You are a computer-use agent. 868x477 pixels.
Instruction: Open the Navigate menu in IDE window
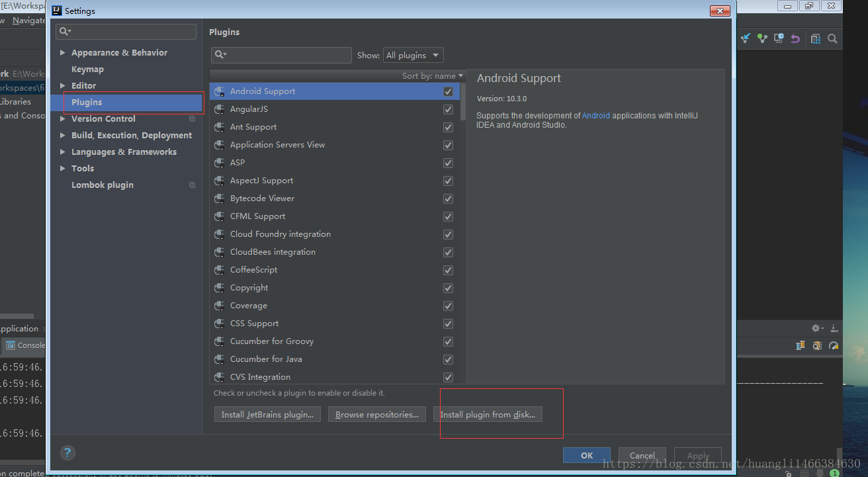point(29,21)
